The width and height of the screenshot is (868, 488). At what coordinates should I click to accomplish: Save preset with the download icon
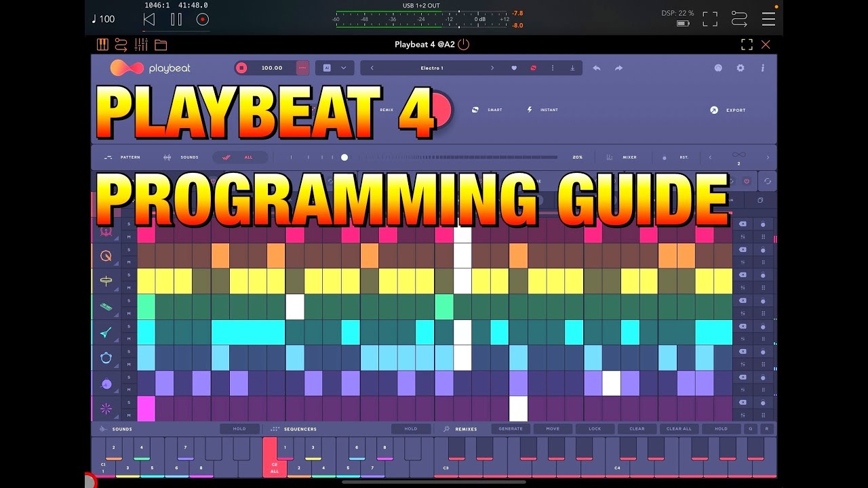coord(572,68)
